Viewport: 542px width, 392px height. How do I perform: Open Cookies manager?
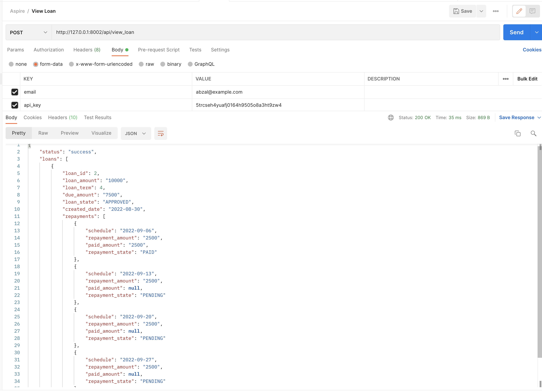532,50
